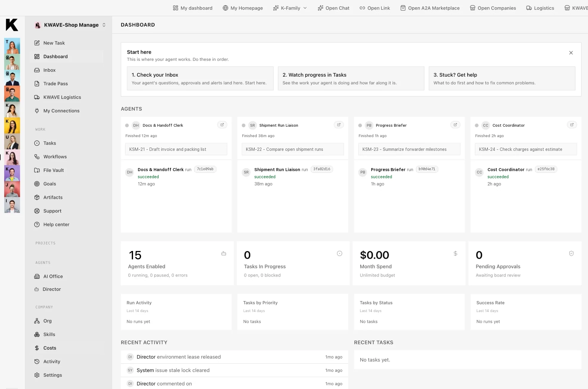This screenshot has height=389, width=588.
Task: Select the PB avatar in Progress Briefer card
Action: [369, 125]
